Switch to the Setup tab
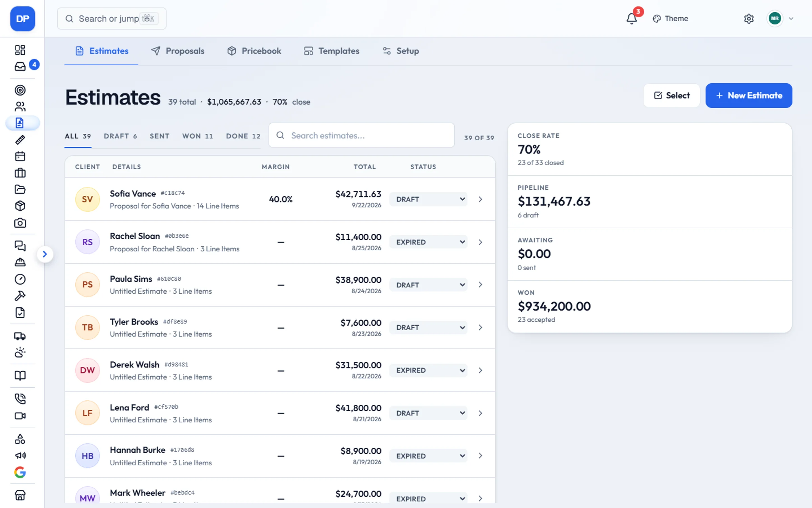812x508 pixels. [401, 51]
